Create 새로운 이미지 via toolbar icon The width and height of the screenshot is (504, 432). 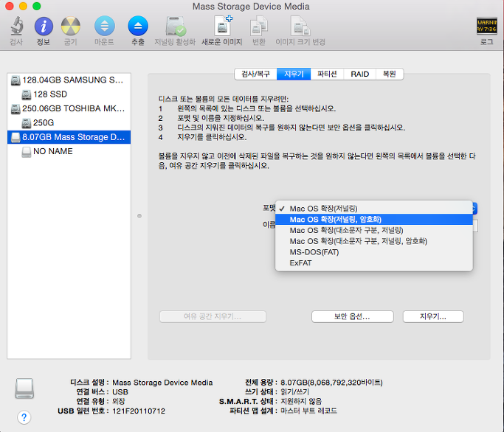pyautogui.click(x=222, y=25)
